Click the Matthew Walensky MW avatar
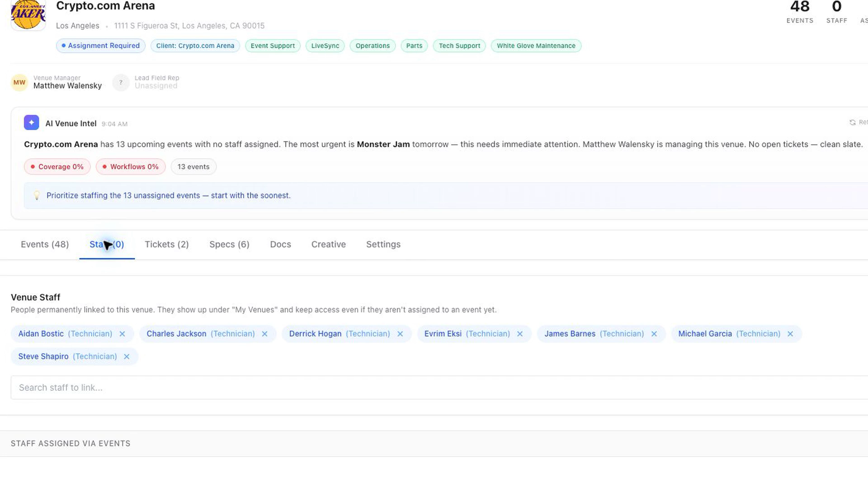 pos(19,83)
